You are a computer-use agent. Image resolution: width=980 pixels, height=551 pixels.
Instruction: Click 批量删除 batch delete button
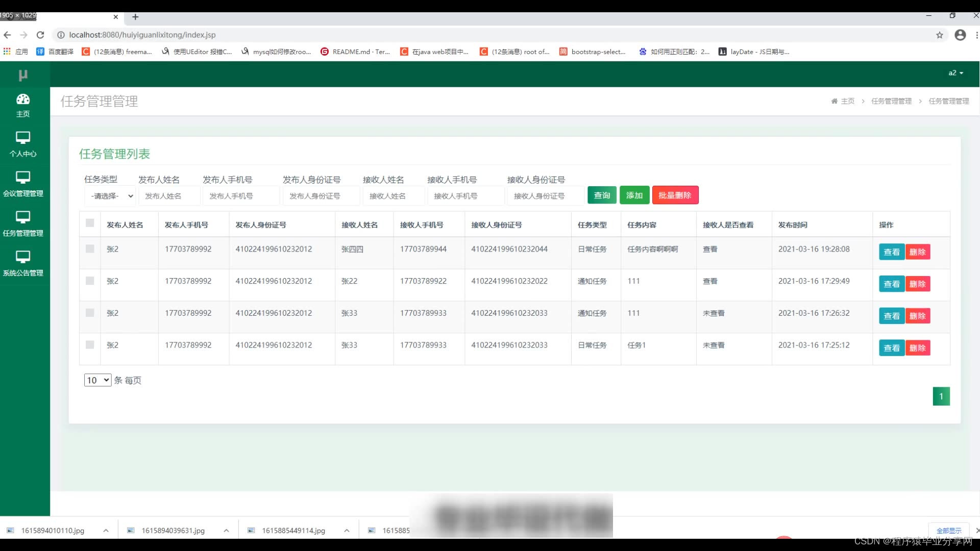click(675, 195)
